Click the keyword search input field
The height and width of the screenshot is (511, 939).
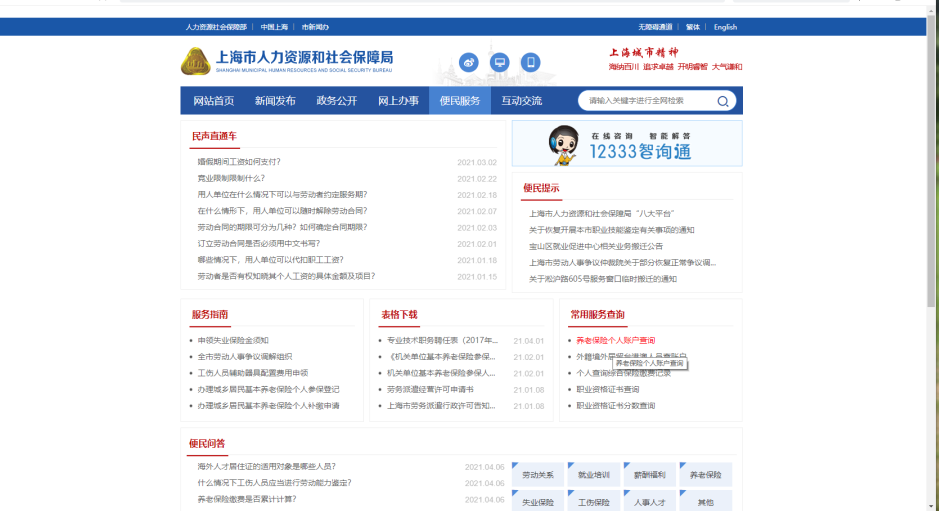click(x=650, y=101)
